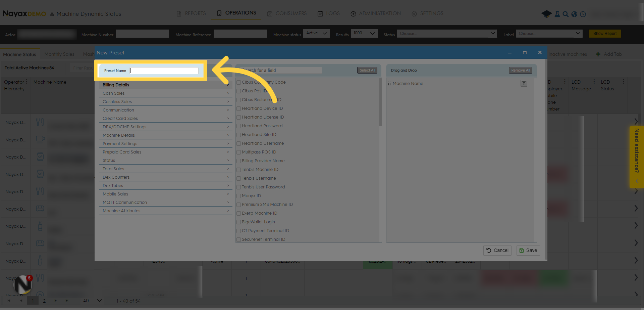
Task: Click the fields list vertical scrollbar
Action: [x=380, y=102]
